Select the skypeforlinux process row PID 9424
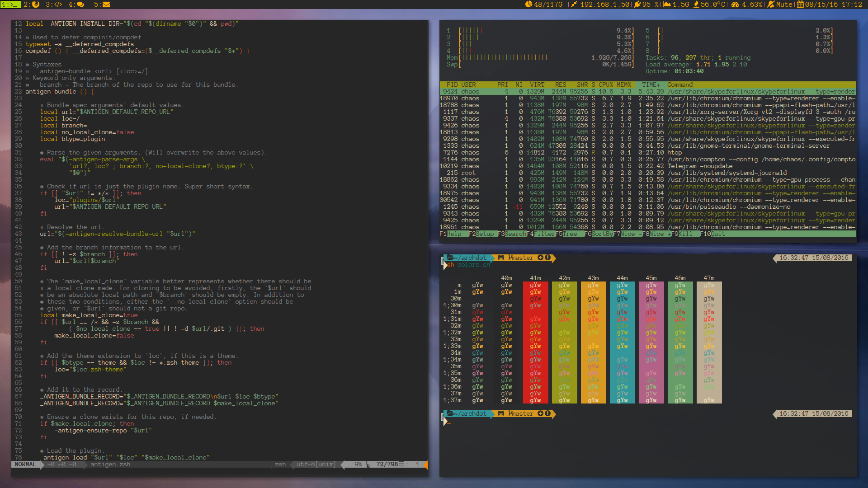Viewport: 868px width, 488px height. click(588, 91)
